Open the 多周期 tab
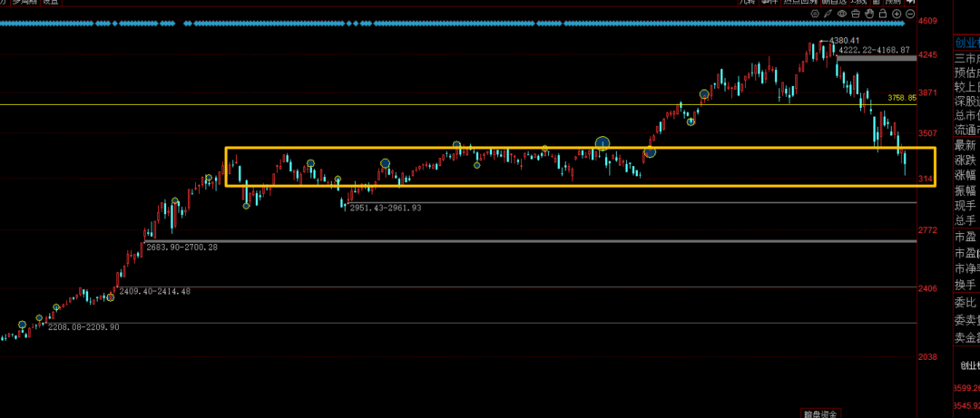The height and width of the screenshot is (418, 980). click(23, 2)
